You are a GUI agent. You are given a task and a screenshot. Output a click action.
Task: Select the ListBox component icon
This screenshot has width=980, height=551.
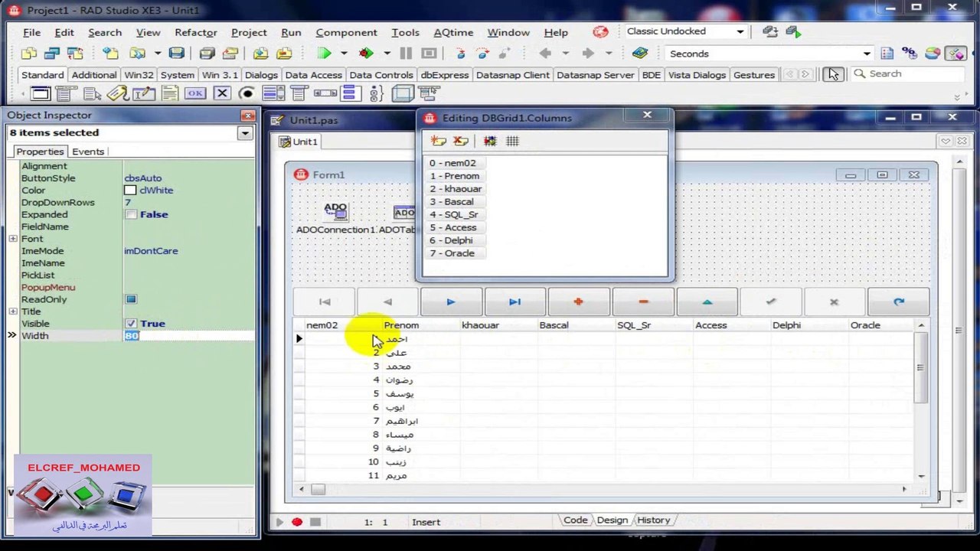[273, 93]
